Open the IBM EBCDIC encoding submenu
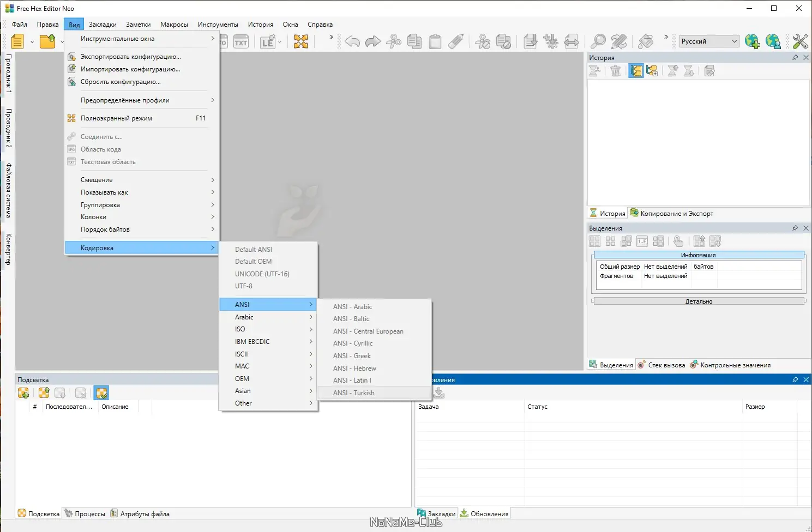 268,342
